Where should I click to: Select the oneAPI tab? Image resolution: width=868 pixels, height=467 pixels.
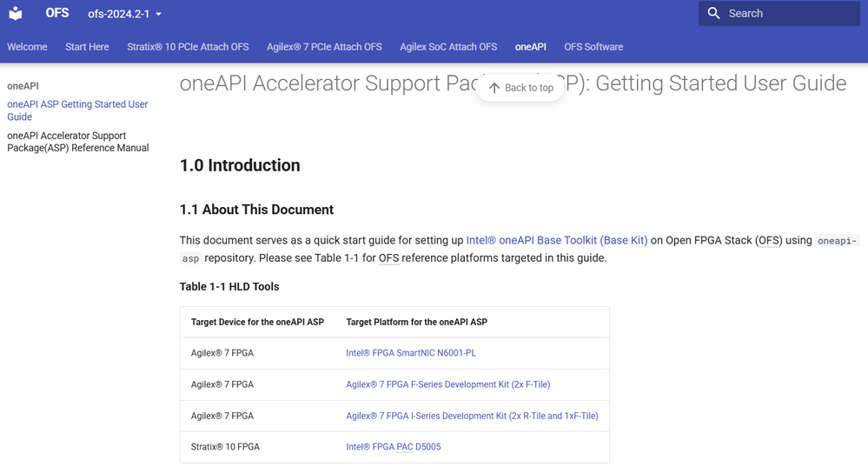point(530,47)
